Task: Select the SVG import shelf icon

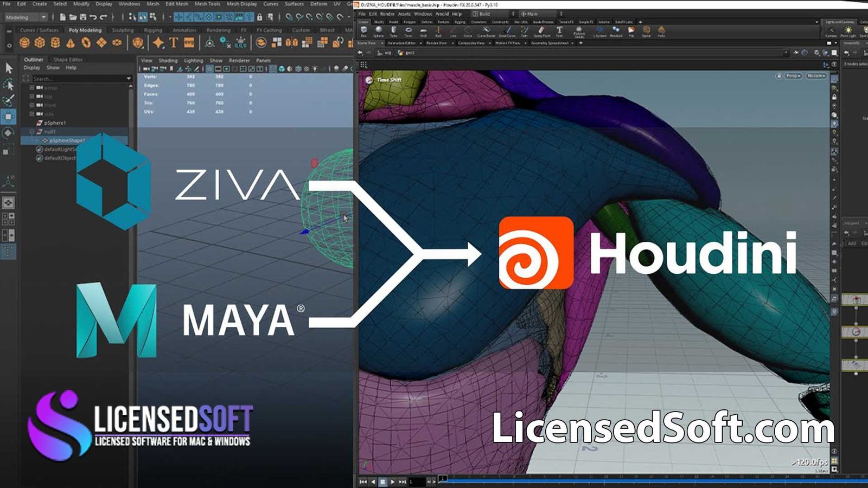Action: 189,42
